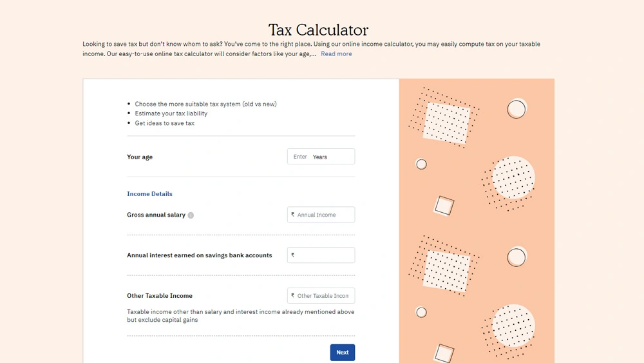
Task: Click the info icon beside Gross annual salary
Action: click(x=191, y=215)
